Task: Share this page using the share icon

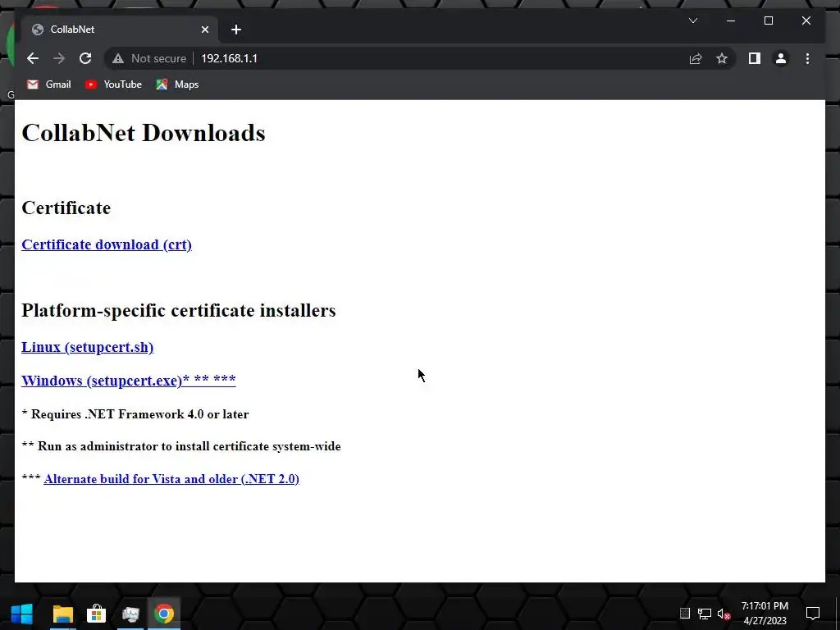Action: point(696,58)
